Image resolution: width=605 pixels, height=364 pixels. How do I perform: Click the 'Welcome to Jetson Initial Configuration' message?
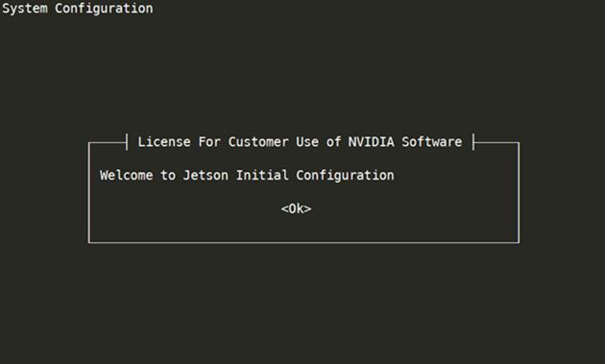(247, 175)
